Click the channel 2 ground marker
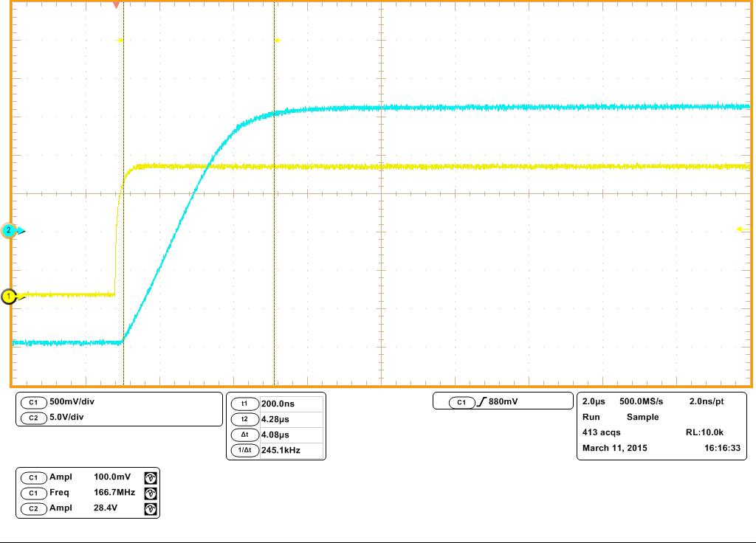 point(9,231)
